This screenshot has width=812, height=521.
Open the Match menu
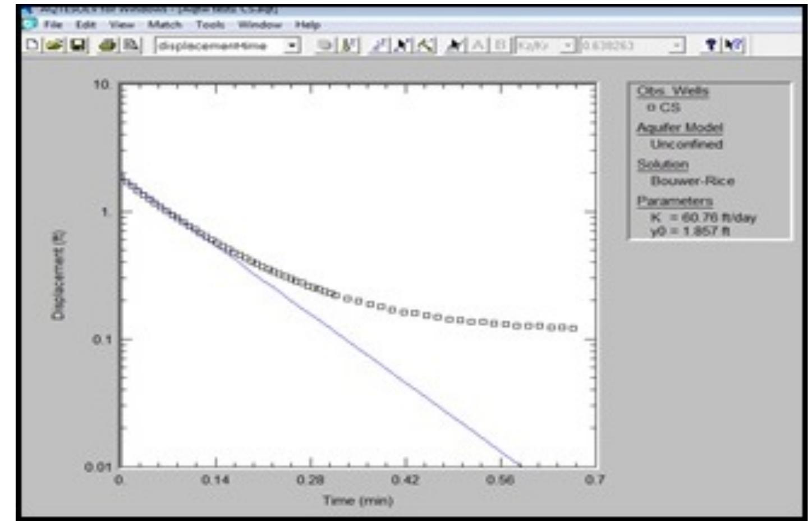pos(165,25)
